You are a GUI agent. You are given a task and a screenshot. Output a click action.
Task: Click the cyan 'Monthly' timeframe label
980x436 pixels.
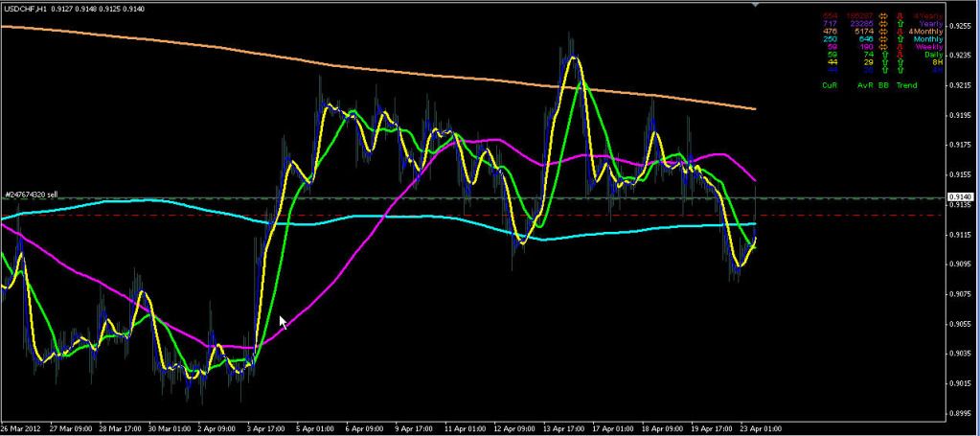929,39
